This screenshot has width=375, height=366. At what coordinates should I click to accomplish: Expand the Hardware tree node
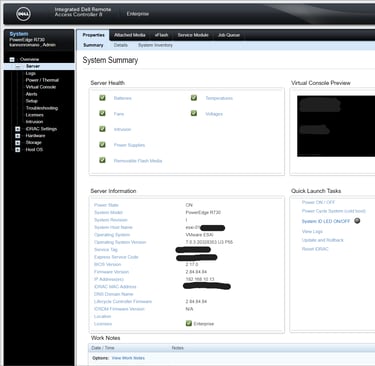click(18, 136)
